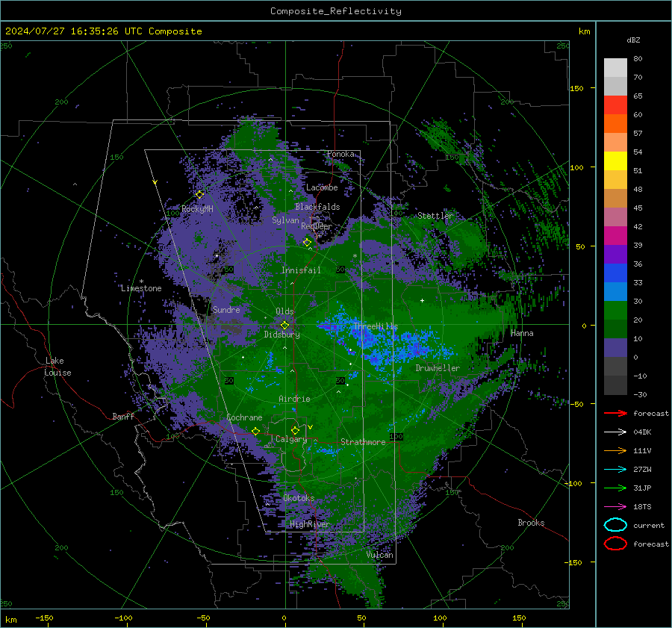This screenshot has height=628, width=672.
Task: Click the Composite_Reflectivity title text
Action: pos(336,11)
